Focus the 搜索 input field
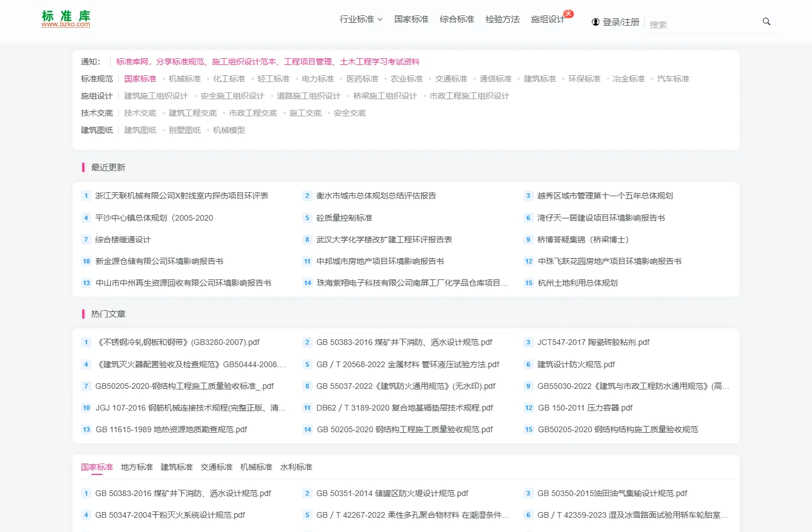This screenshot has width=812, height=532. [703, 25]
